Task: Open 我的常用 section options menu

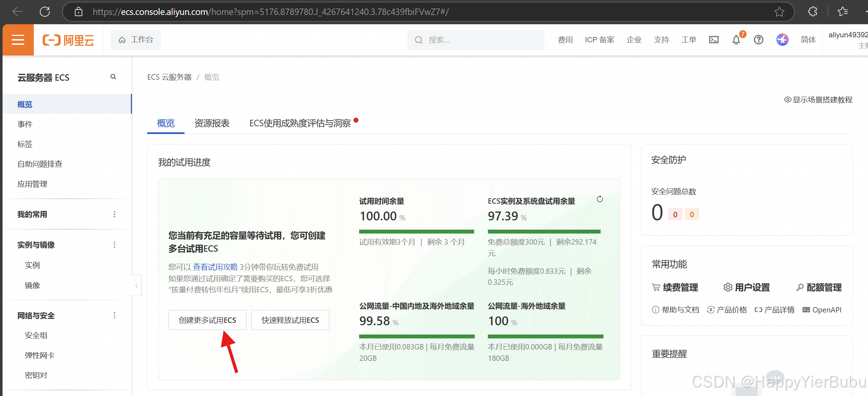Action: coord(115,214)
